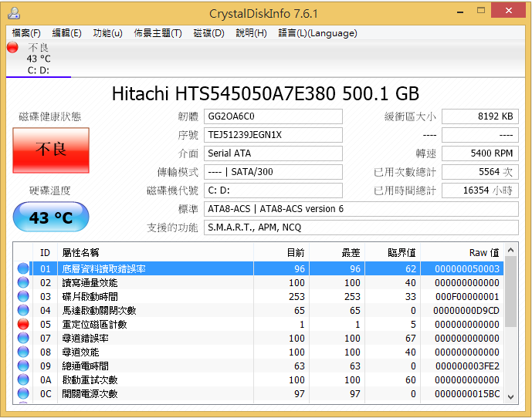Click the transfer mode field SATA/300
This screenshot has height=418, width=532.
(x=273, y=172)
